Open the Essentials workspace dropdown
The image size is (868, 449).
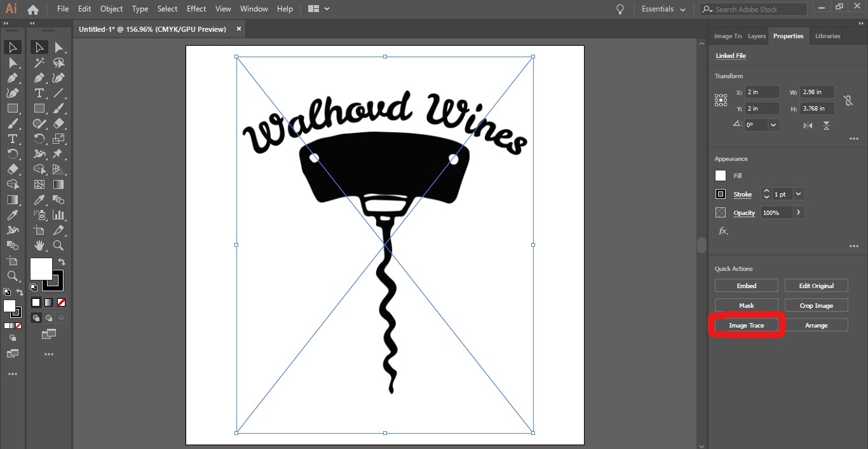(664, 10)
